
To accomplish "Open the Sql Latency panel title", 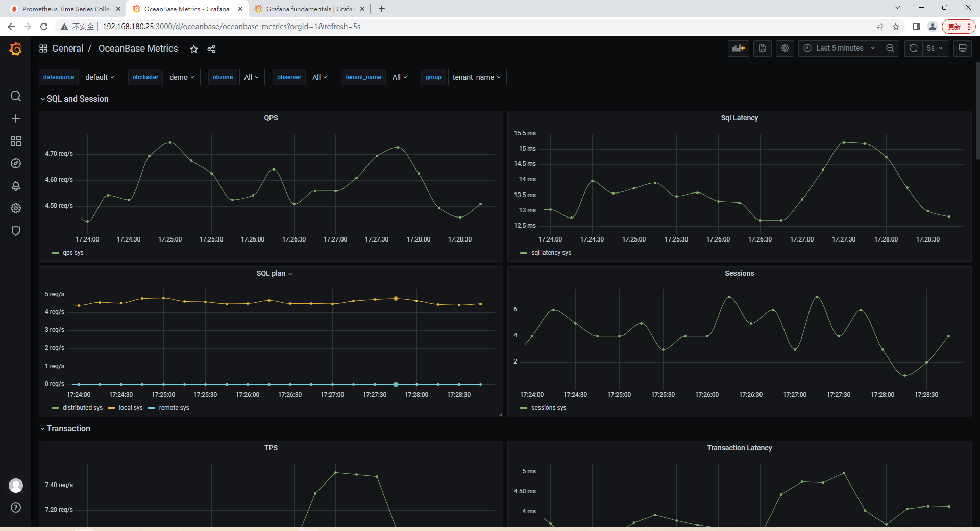I will [x=739, y=118].
